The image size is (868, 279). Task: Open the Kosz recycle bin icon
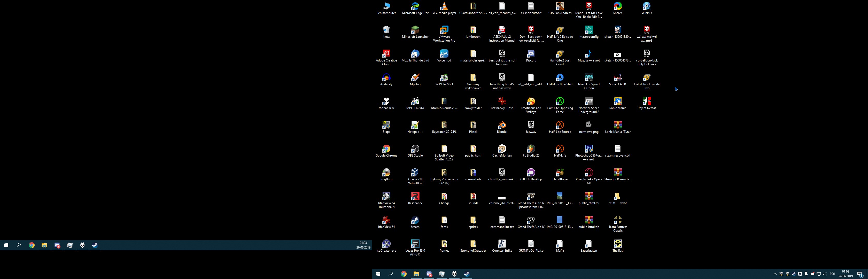click(386, 32)
